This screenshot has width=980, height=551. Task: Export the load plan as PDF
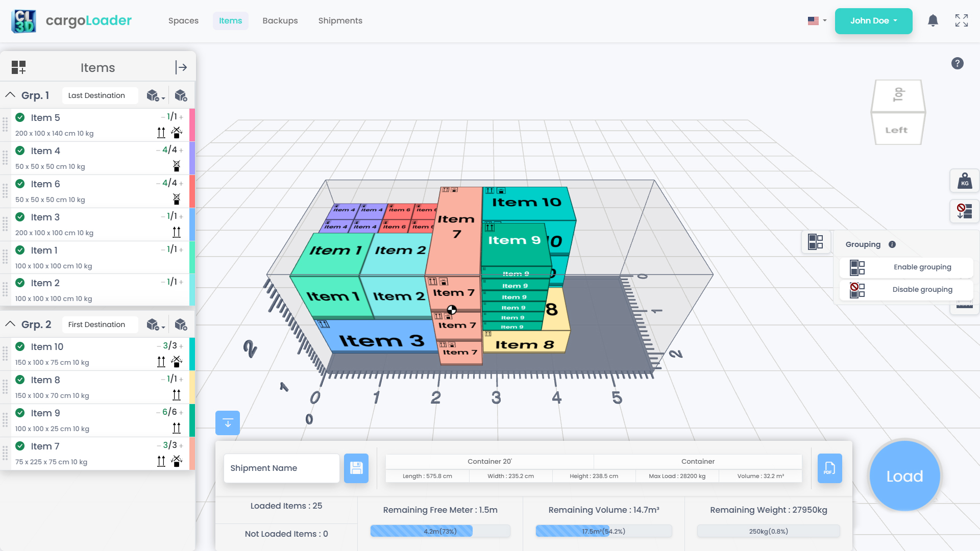(830, 468)
